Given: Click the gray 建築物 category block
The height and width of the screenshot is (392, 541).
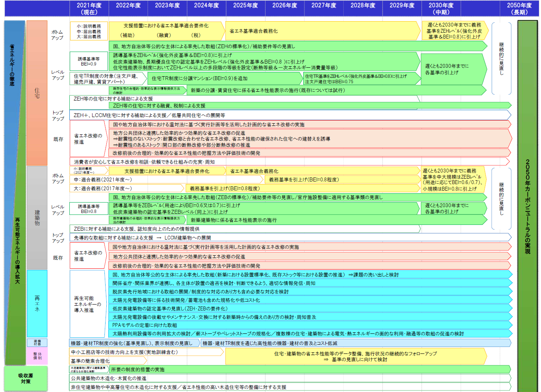Looking at the screenshot, I should pyautogui.click(x=37, y=218).
